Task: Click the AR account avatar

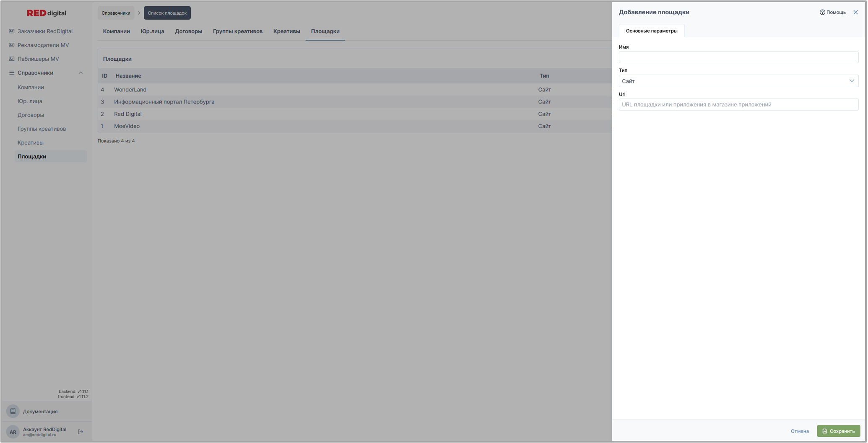Action: tap(13, 432)
